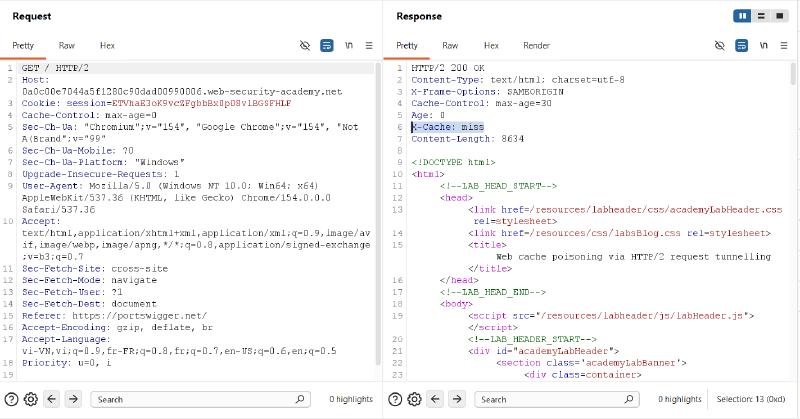
Task: Select the Response Pretty tab
Action: (407, 45)
